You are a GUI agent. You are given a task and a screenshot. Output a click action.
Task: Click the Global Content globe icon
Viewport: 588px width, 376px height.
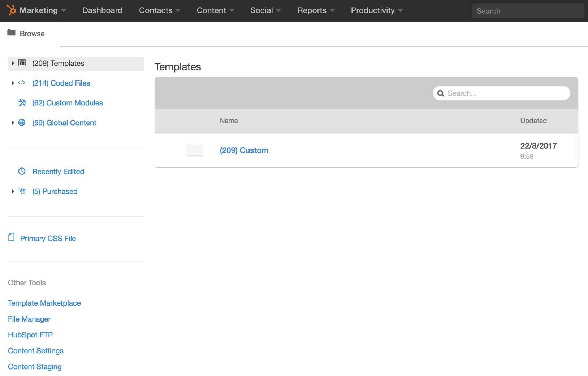[22, 123]
